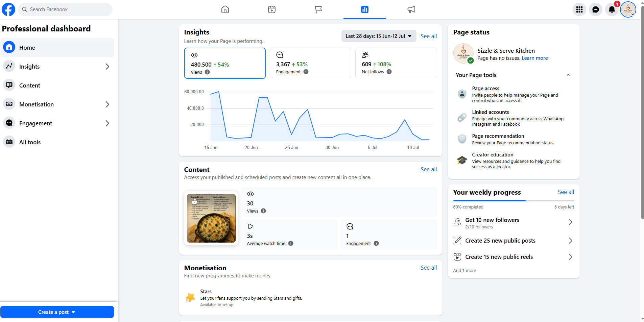Open the Video tab icon
Viewport: 644px width, 322px height.
(272, 9)
